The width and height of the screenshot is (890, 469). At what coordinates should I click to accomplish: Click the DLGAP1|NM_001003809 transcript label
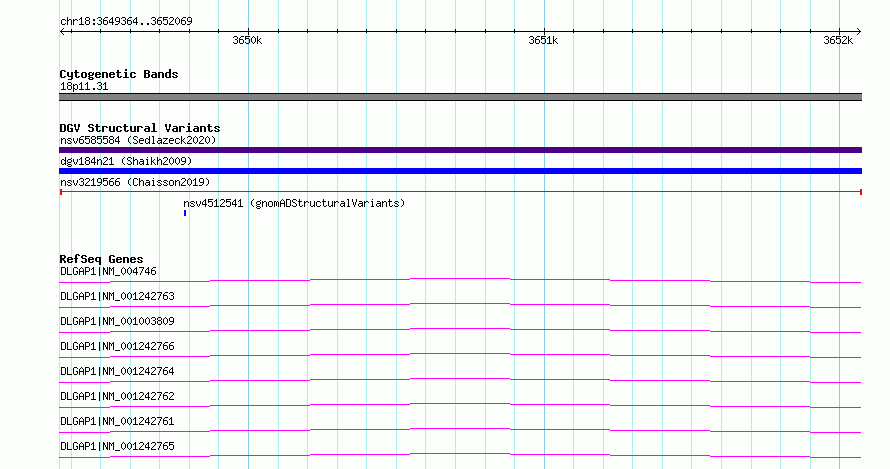point(117,321)
